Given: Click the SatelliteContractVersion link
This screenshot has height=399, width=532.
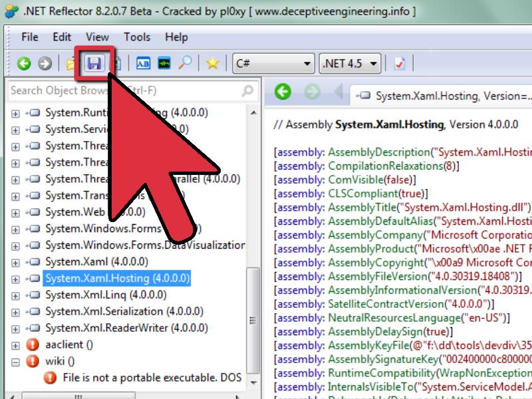Looking at the screenshot, I should (x=386, y=304).
